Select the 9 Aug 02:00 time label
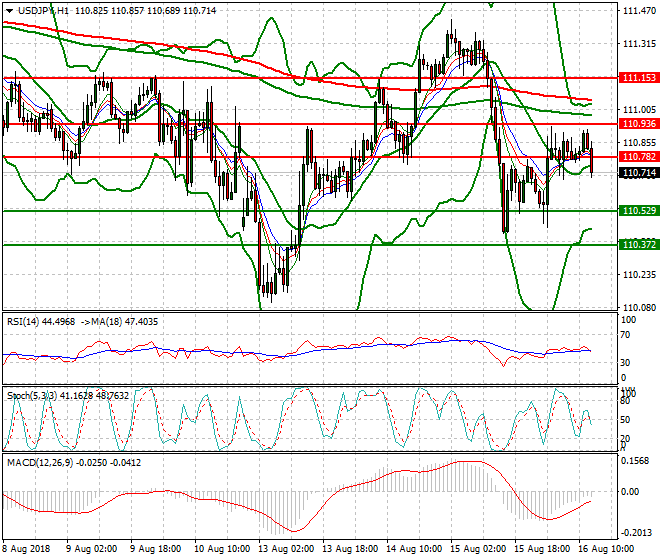The image size is (660, 560). tap(91, 549)
